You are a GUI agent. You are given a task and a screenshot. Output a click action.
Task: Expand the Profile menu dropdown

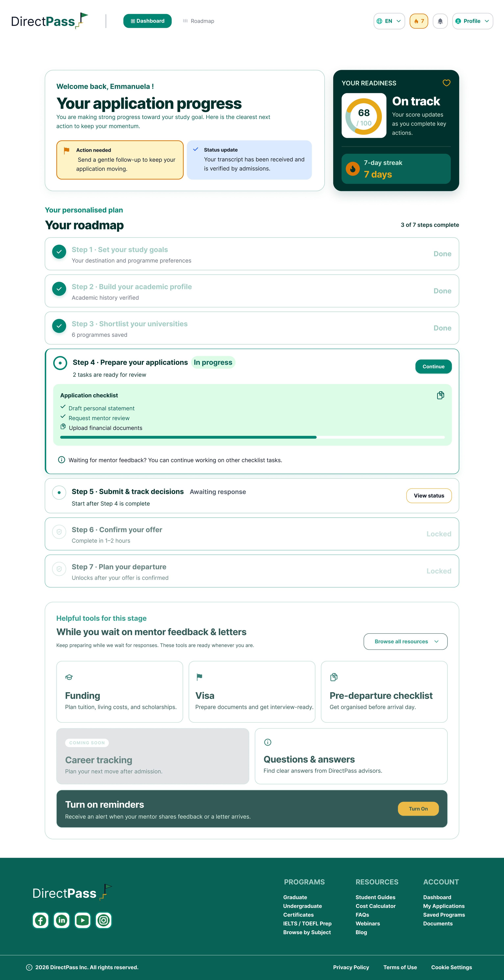[472, 21]
